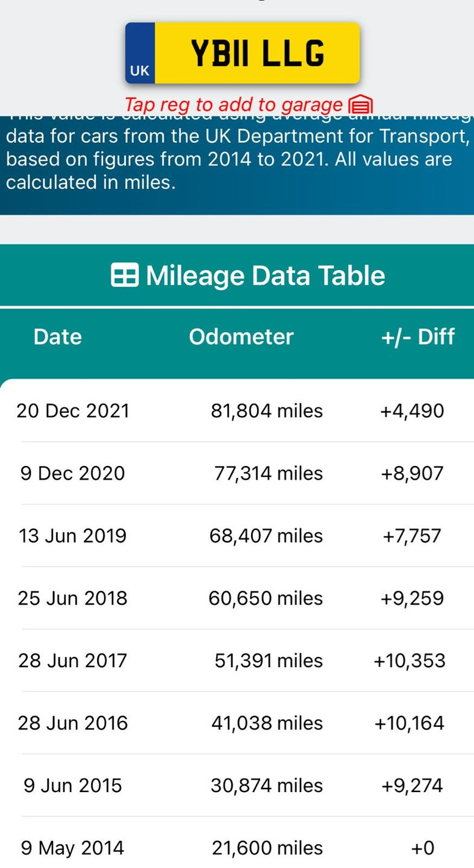Select the Date column header
Screen dimensions: 474x868
click(x=58, y=336)
